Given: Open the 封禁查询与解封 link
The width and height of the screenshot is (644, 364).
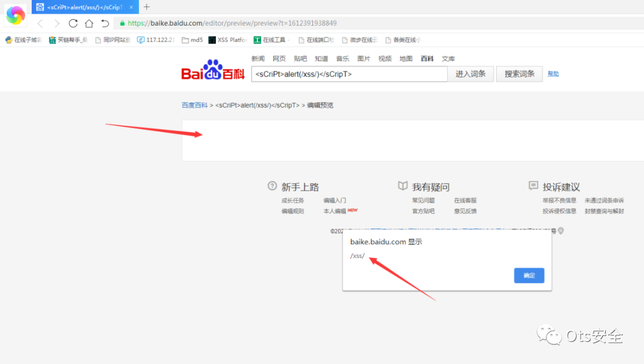Looking at the screenshot, I should [604, 211].
